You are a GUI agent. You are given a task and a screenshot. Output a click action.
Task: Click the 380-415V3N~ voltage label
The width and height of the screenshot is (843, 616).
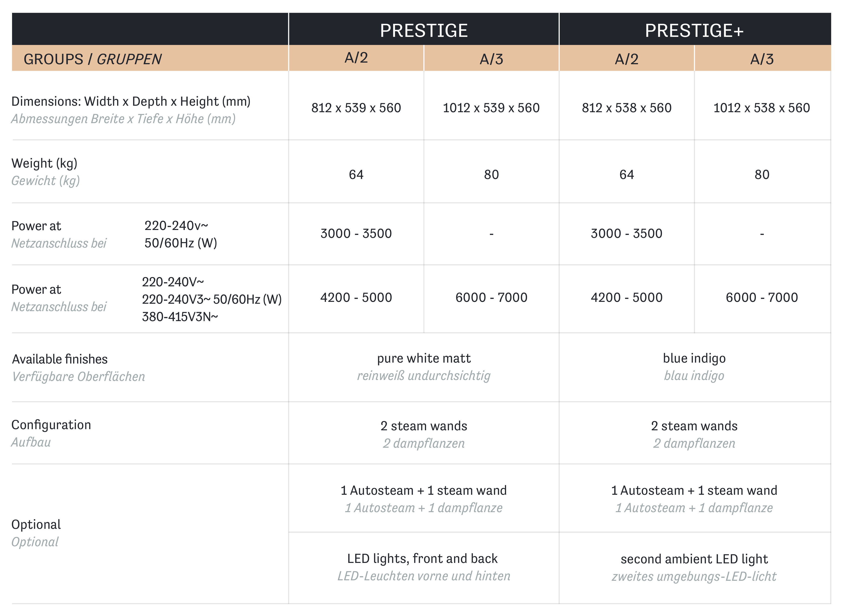180,316
